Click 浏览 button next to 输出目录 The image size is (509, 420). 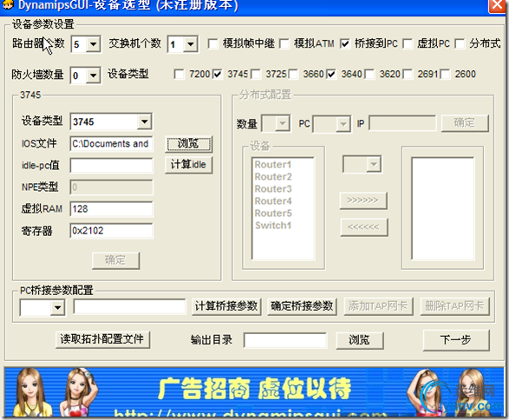pyautogui.click(x=360, y=340)
